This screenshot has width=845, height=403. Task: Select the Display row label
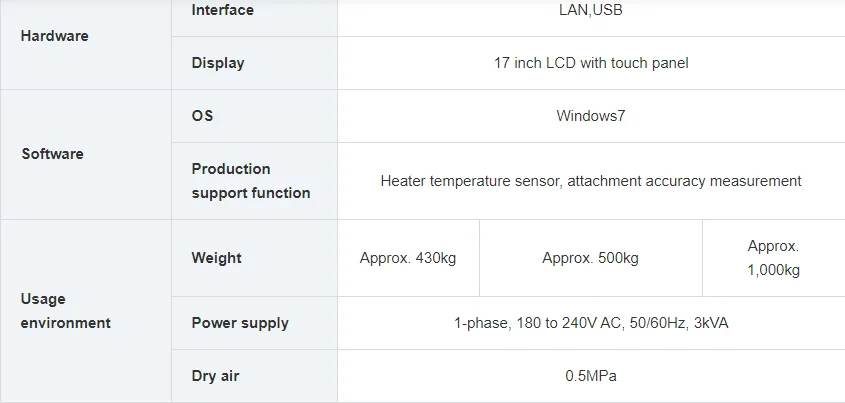click(218, 63)
